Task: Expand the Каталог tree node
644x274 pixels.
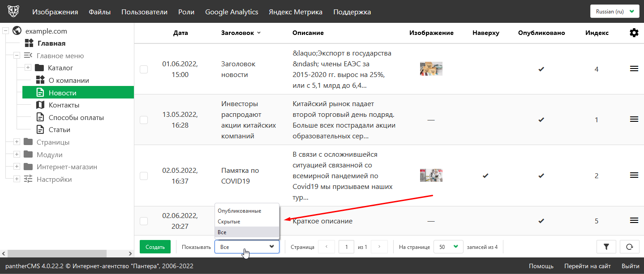Action: pos(28,68)
